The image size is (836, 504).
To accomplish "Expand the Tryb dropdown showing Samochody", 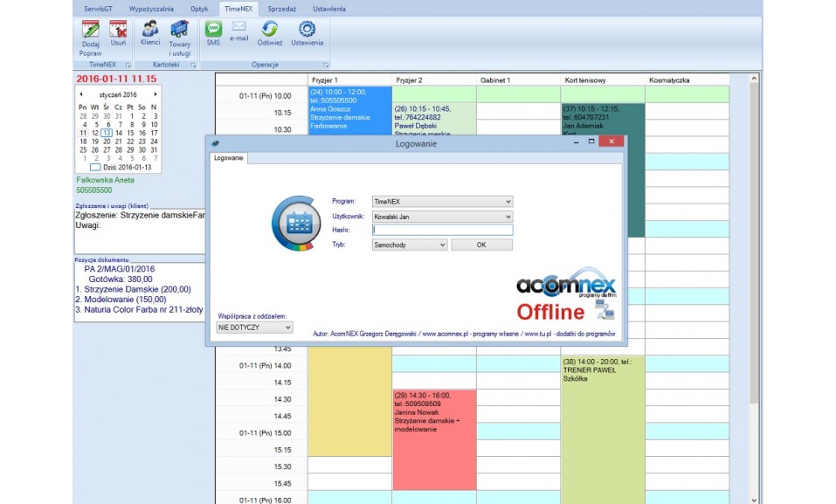I will (x=442, y=245).
